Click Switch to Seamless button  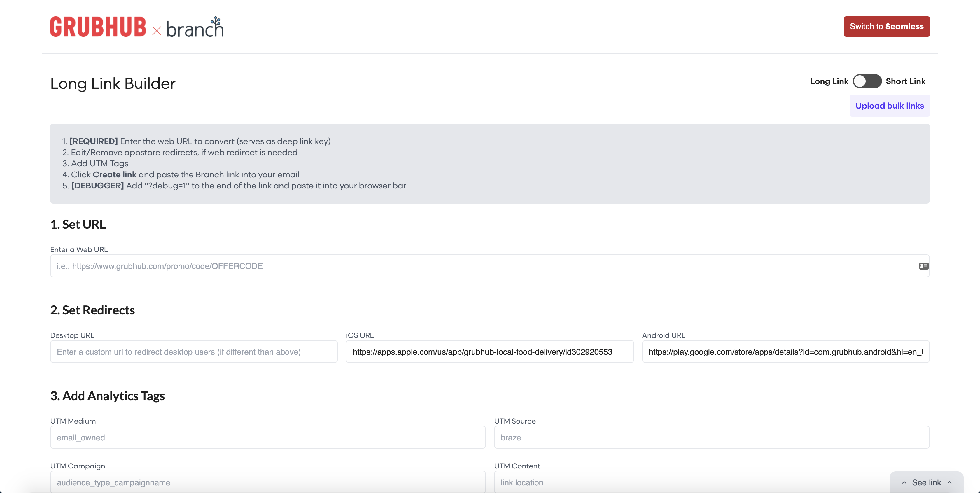[886, 26]
